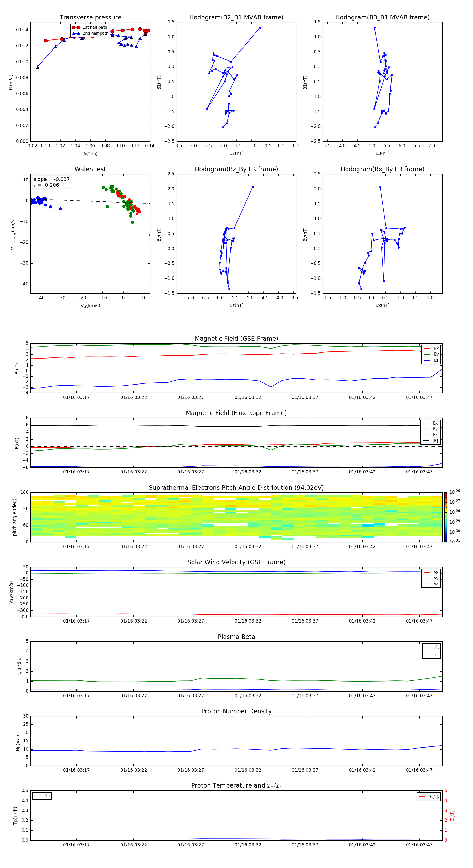Click the Suprathermal Electrons Pitch Angle Distribution title
The width and height of the screenshot is (473, 868).
pos(236,488)
